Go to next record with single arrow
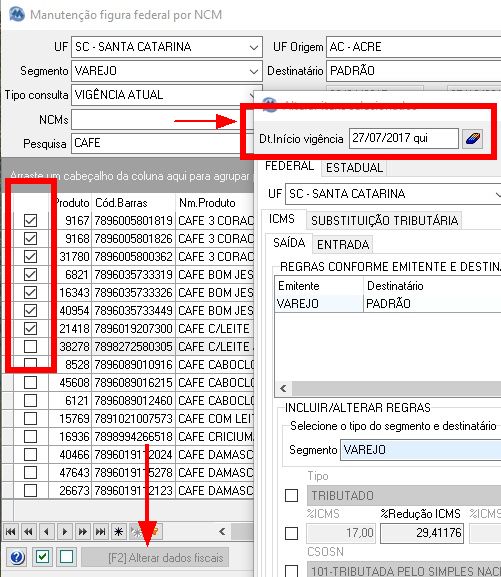 coord(64,531)
